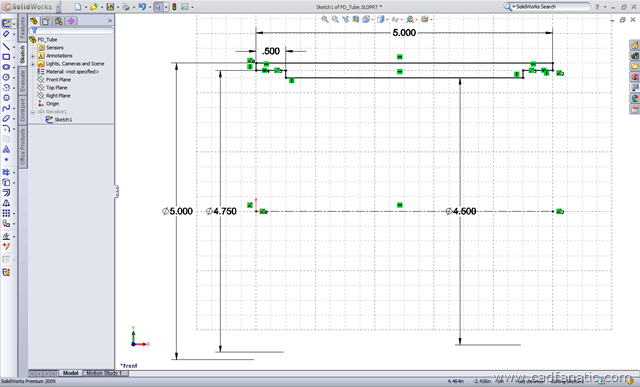Collapse the Revolve1 feature node
640x387 pixels.
pyautogui.click(x=33, y=112)
